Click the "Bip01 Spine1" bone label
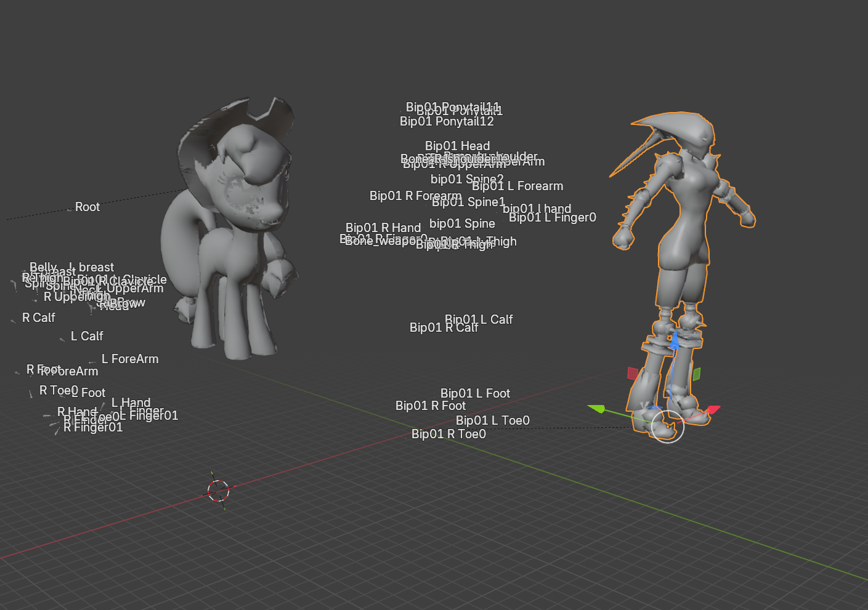Viewport: 868px width, 610px height. (x=469, y=202)
